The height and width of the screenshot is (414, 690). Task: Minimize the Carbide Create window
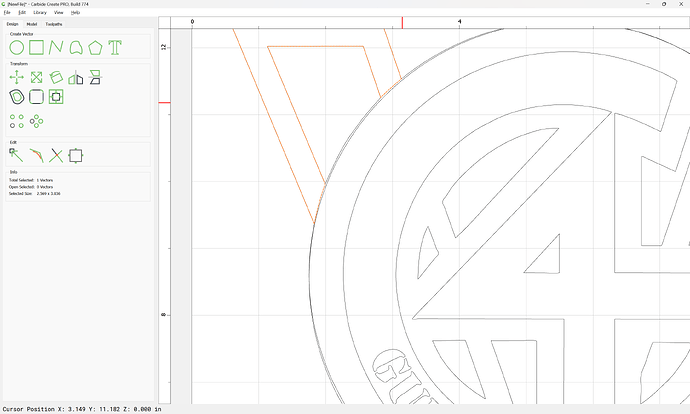648,4
